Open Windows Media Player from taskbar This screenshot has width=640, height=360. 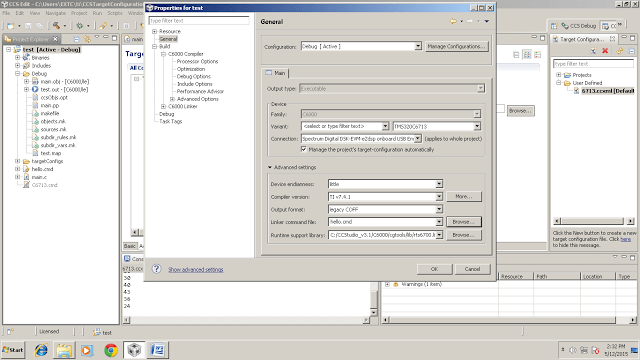pos(87,350)
